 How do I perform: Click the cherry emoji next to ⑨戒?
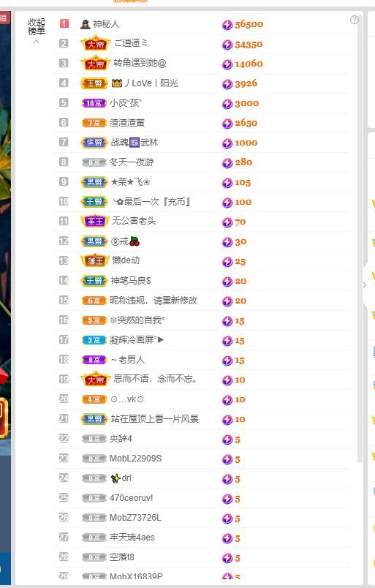(135, 241)
